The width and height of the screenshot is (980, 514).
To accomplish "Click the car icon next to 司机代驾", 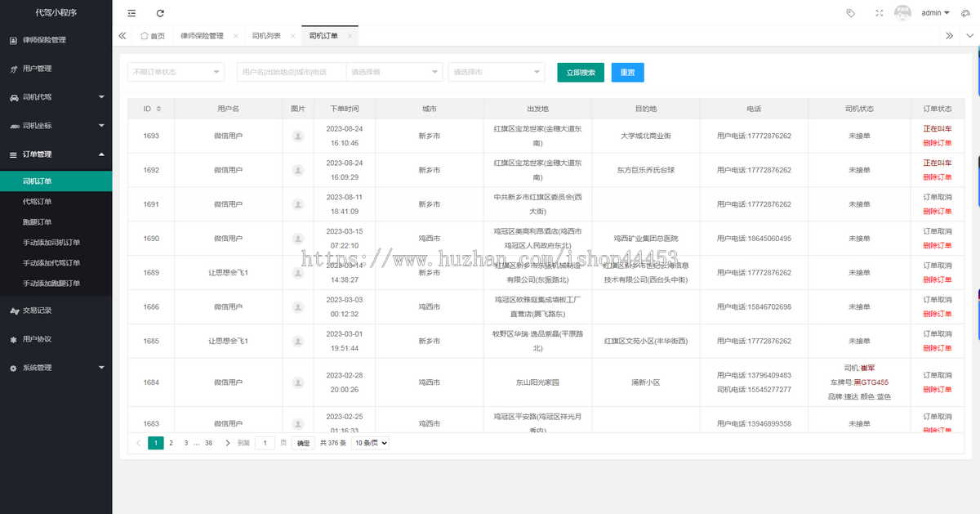I will click(14, 97).
